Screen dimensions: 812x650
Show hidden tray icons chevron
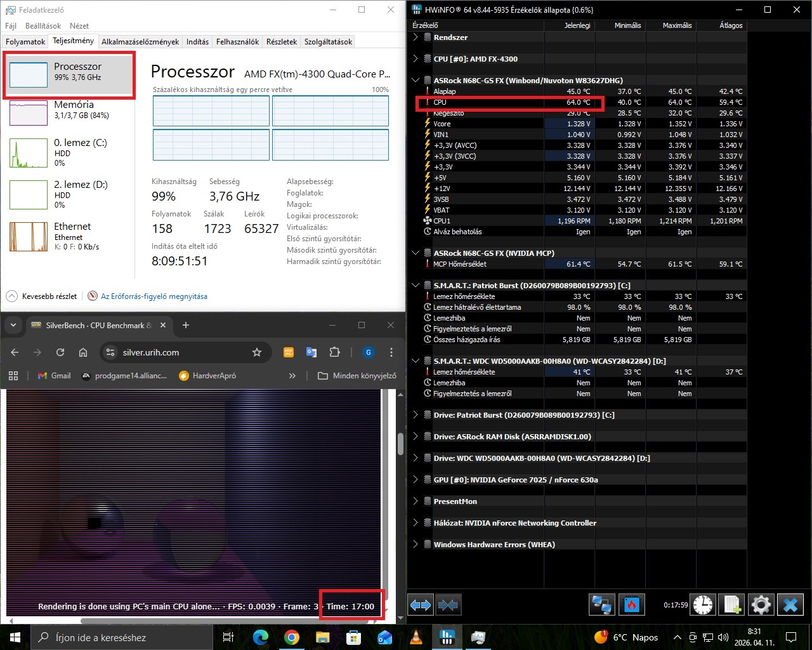(678, 637)
